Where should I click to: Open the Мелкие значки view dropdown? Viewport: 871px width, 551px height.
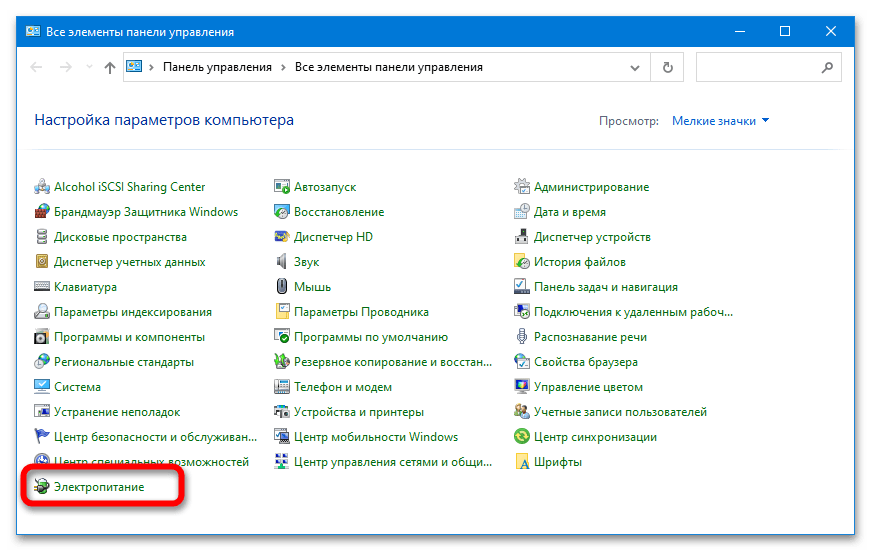[720, 121]
